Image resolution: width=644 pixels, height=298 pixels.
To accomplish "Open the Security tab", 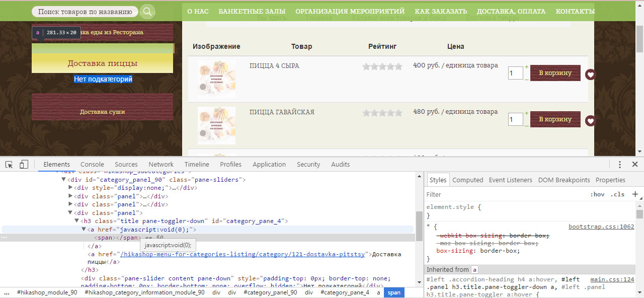I will tap(308, 165).
